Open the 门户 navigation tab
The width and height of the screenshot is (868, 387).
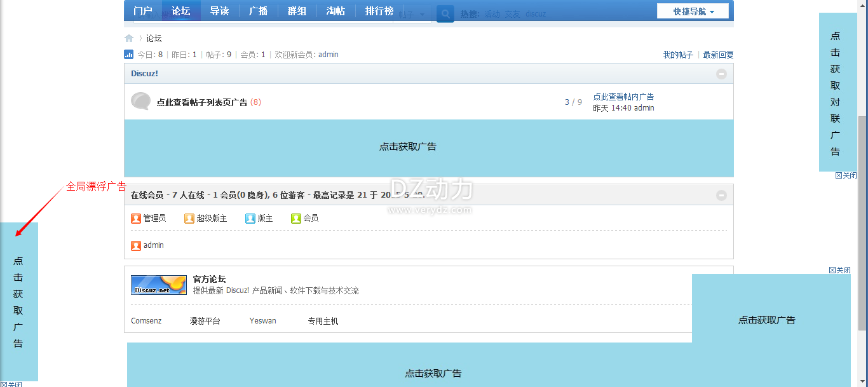[143, 11]
